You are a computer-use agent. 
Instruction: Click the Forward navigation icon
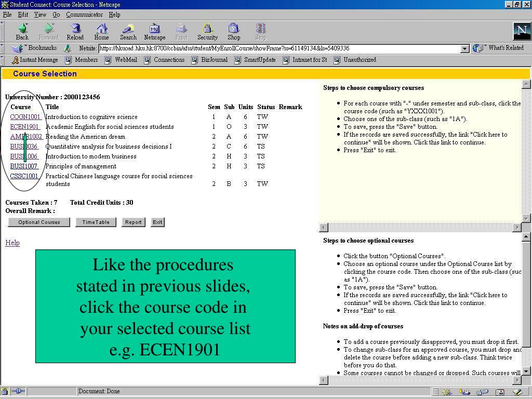click(48, 32)
